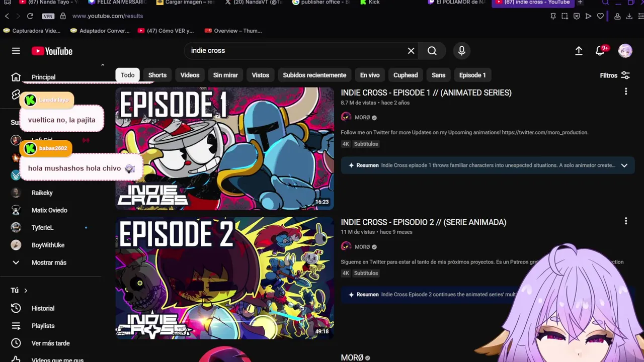The width and height of the screenshot is (644, 362).
Task: Select the En vivo filter chip
Action: click(370, 75)
